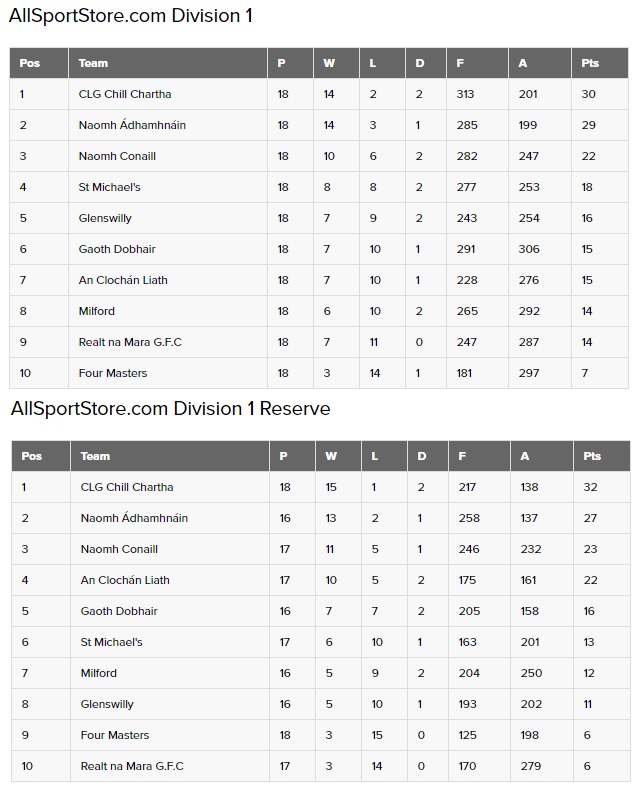
Task: Select CLG Chill Chartha in Division 1 table
Action: pos(125,94)
